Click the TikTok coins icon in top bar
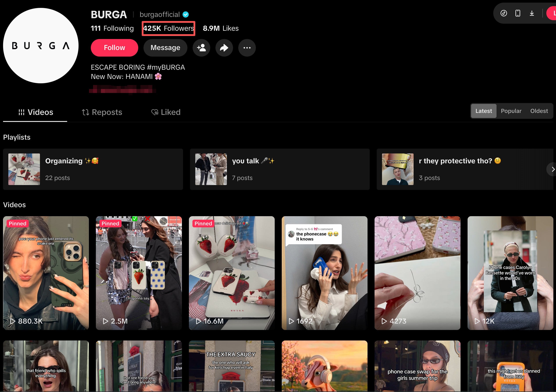 pyautogui.click(x=504, y=13)
